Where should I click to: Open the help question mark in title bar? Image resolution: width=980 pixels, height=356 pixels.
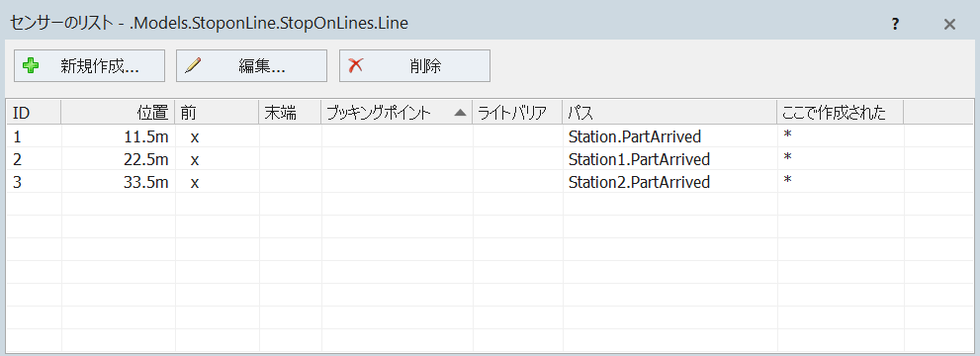(x=896, y=25)
